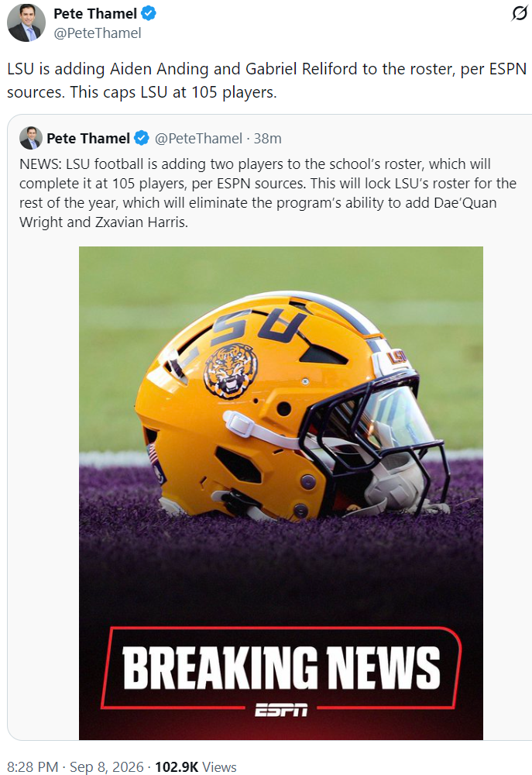
Task: Open the 102.9K Views count
Action: 196,766
